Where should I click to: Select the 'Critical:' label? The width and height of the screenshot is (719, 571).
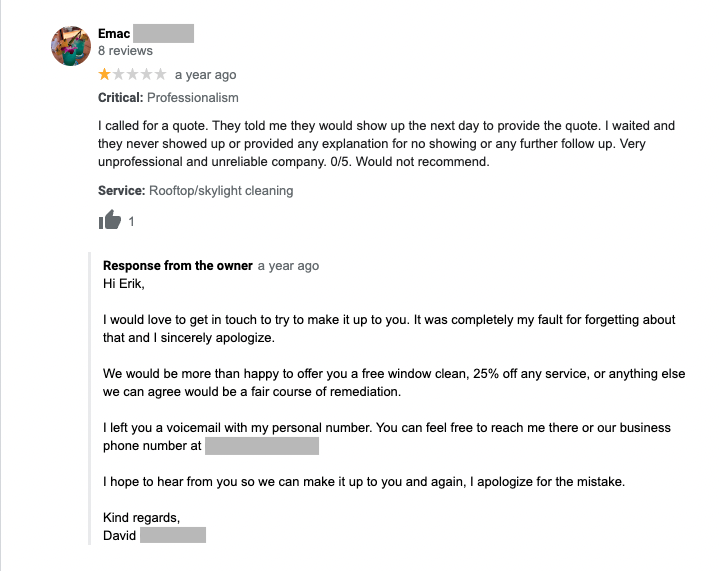pyautogui.click(x=120, y=98)
